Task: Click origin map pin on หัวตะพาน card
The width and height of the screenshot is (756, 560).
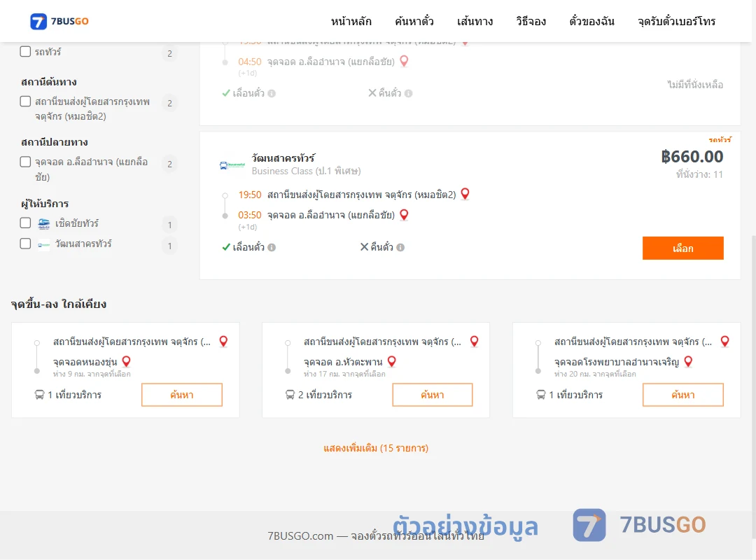Action: 475,342
